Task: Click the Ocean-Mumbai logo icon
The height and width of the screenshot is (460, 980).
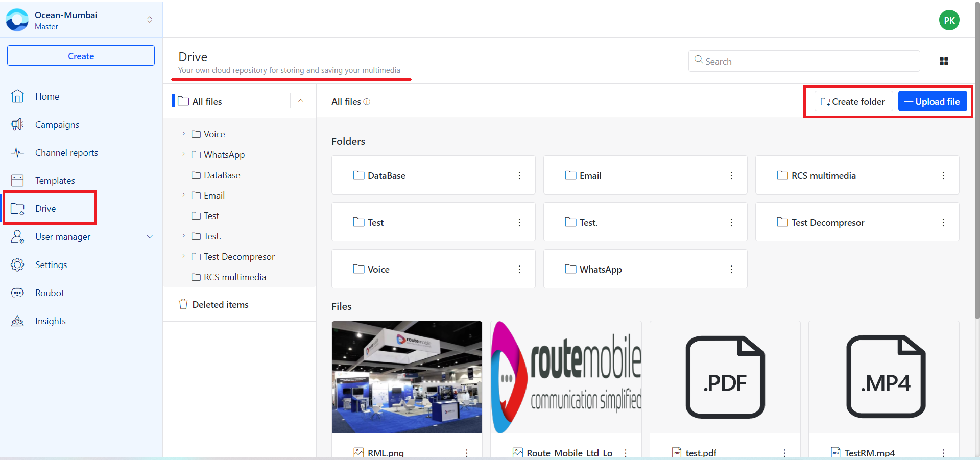Action: pyautogui.click(x=17, y=20)
